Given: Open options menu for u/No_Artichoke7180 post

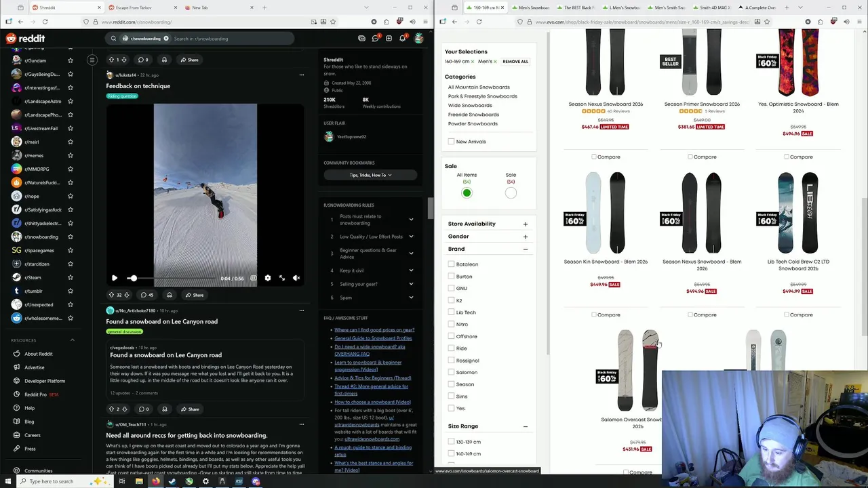Looking at the screenshot, I should pyautogui.click(x=302, y=310).
